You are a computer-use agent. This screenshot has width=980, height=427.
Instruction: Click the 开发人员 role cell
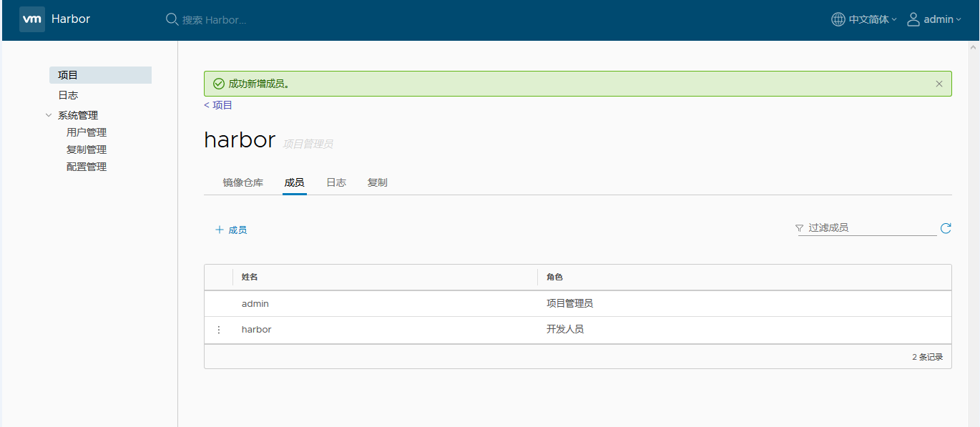point(565,330)
